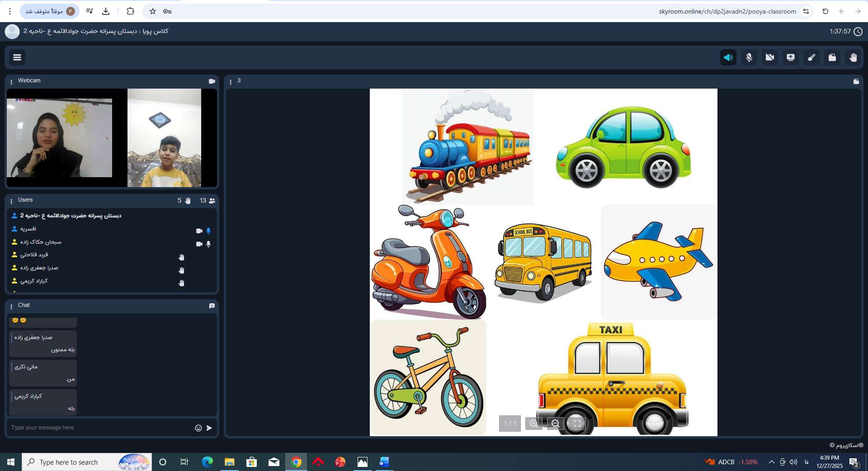The height and width of the screenshot is (471, 868).
Task: Click raised hands count icon
Action: (x=188, y=201)
